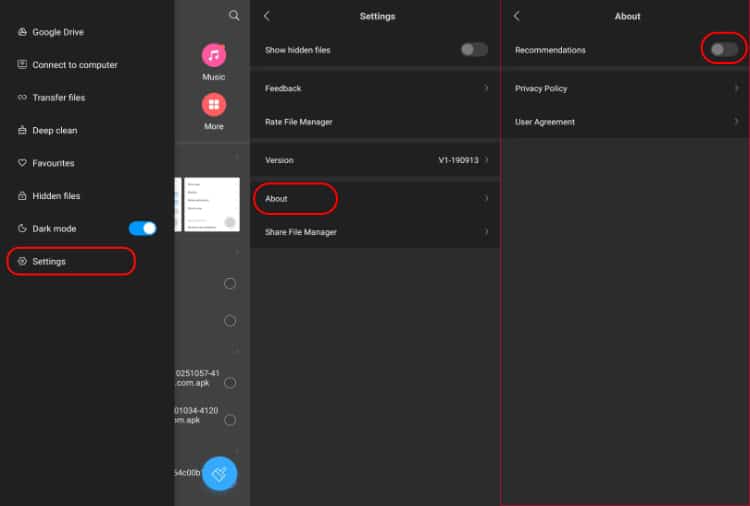Enable the Show hidden files toggle
The width and height of the screenshot is (750, 506).
(x=474, y=50)
